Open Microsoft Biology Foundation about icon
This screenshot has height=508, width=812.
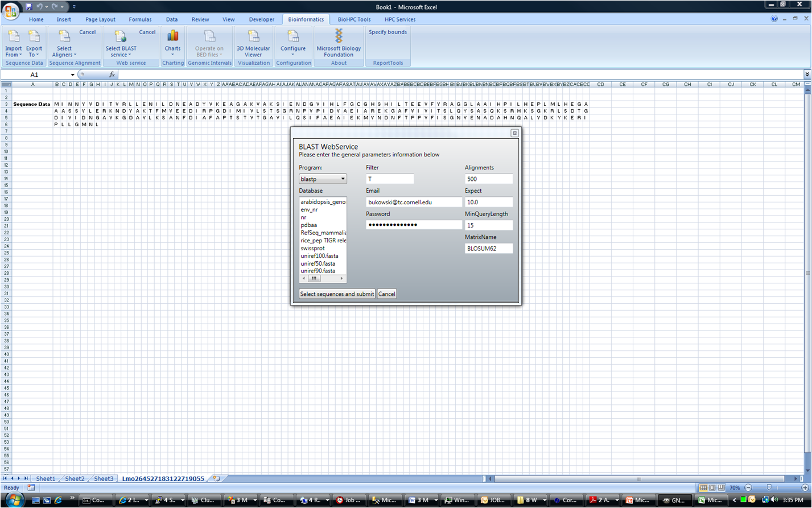click(339, 36)
